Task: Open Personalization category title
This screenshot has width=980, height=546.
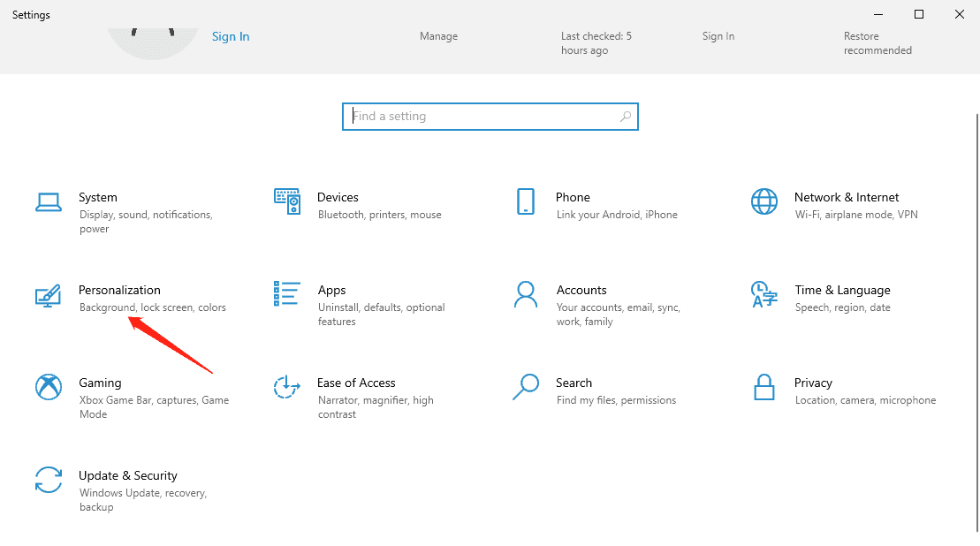Action: click(119, 290)
